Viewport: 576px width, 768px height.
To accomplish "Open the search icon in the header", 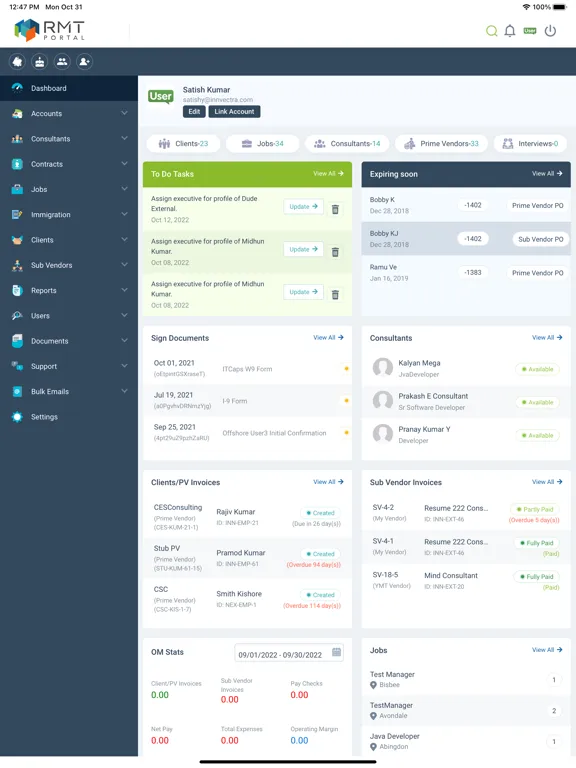I will click(x=491, y=31).
